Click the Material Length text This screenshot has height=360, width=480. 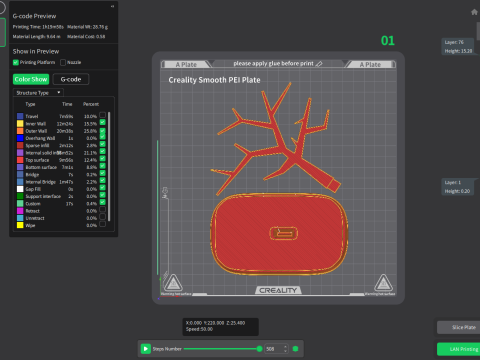coord(37,36)
